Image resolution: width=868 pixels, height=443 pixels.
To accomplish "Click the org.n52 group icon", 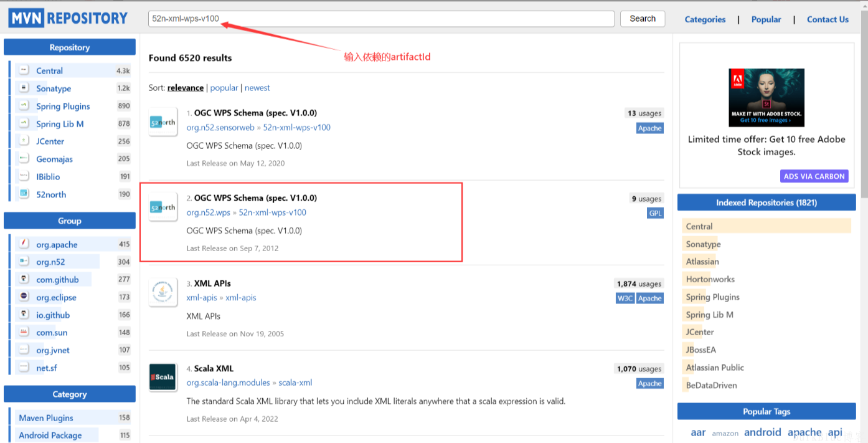I will click(24, 262).
